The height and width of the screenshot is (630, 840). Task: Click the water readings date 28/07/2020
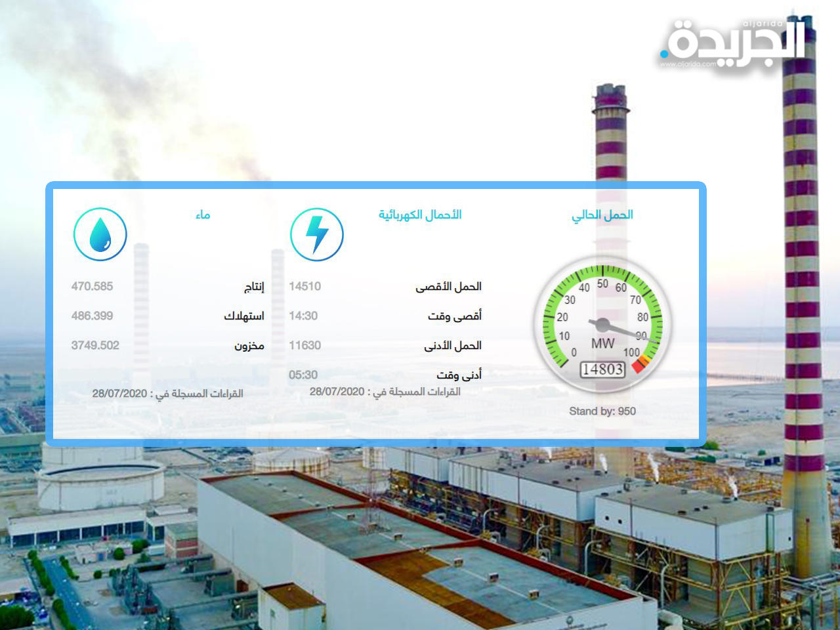119,394
